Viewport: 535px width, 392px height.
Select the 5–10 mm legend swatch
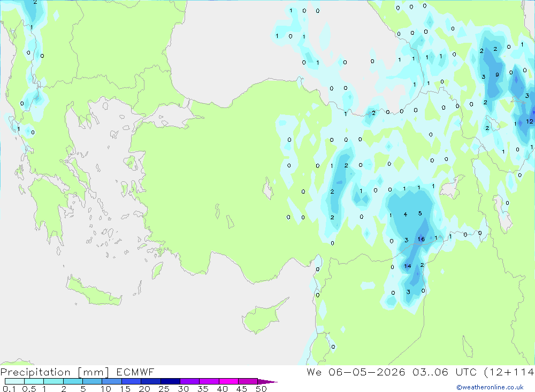coord(93,381)
